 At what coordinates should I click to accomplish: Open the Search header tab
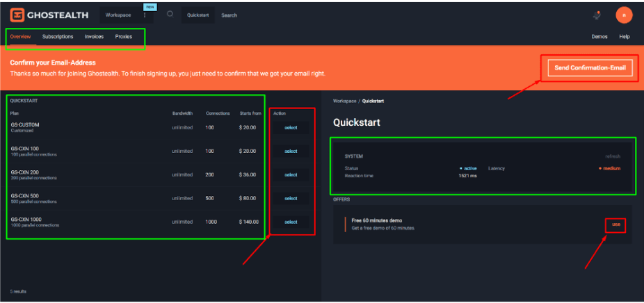(x=230, y=15)
